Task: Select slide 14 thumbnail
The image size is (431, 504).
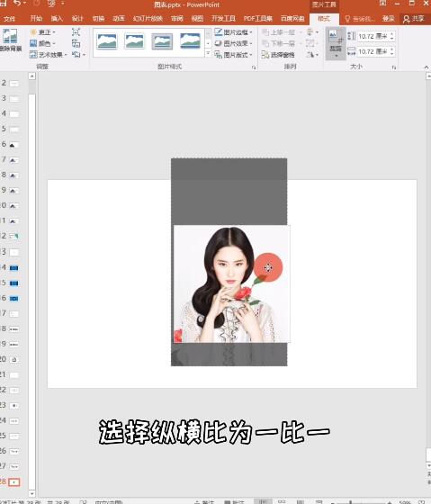Action: coord(13,268)
